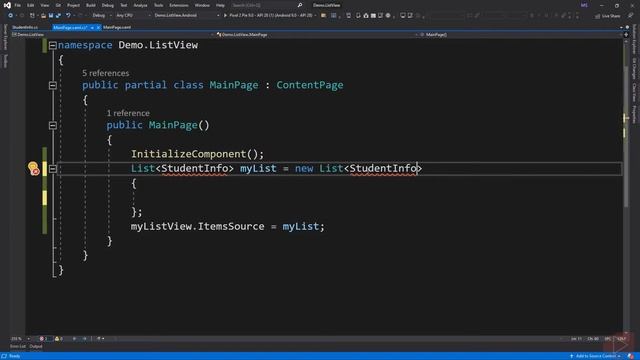Click the account badge in title bar

[x=584, y=5]
